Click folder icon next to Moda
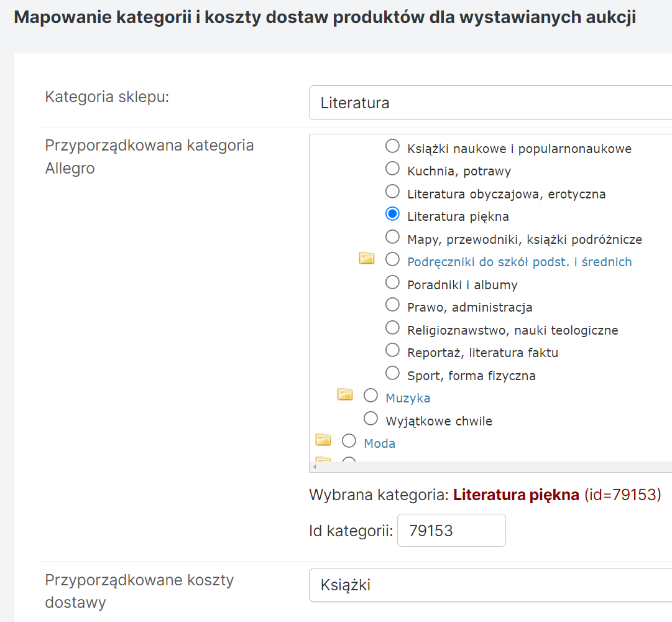672x622 pixels. click(323, 440)
